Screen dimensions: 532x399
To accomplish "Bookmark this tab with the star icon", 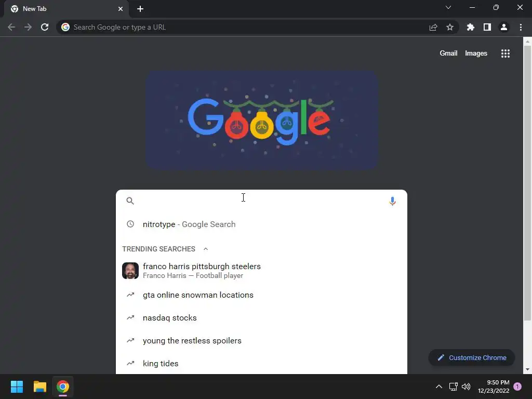I will [x=450, y=27].
